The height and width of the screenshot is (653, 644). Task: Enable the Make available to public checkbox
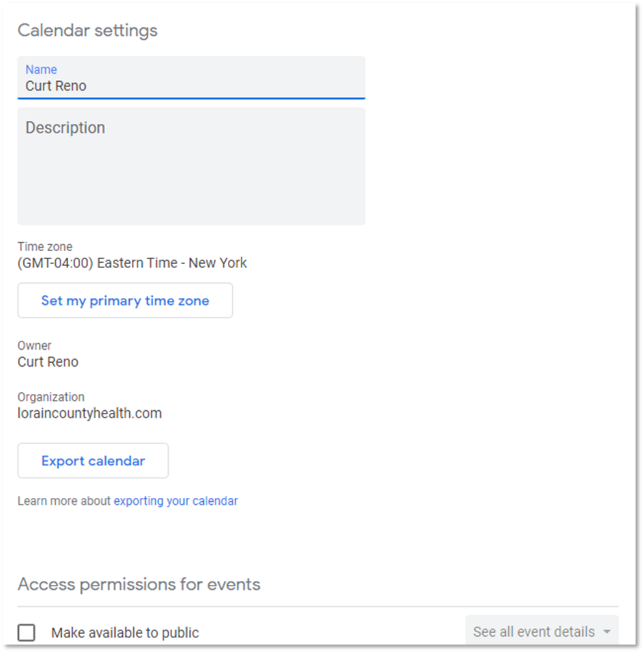[x=27, y=632]
